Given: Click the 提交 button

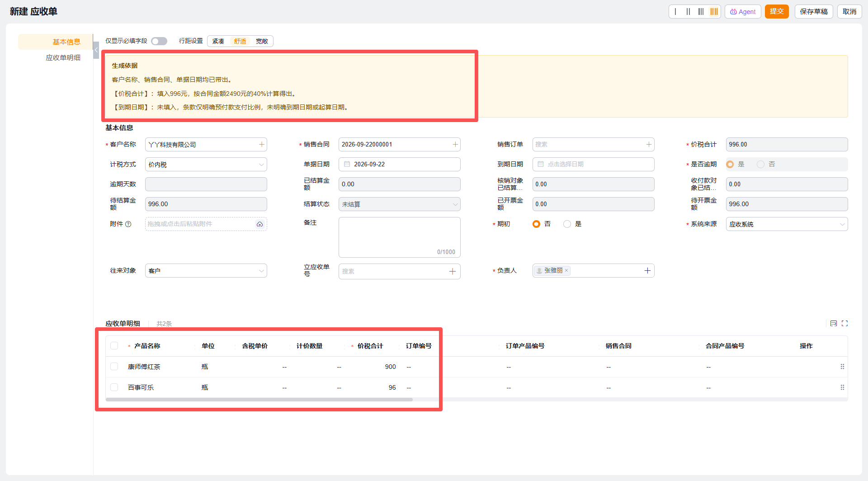Looking at the screenshot, I should (777, 12).
